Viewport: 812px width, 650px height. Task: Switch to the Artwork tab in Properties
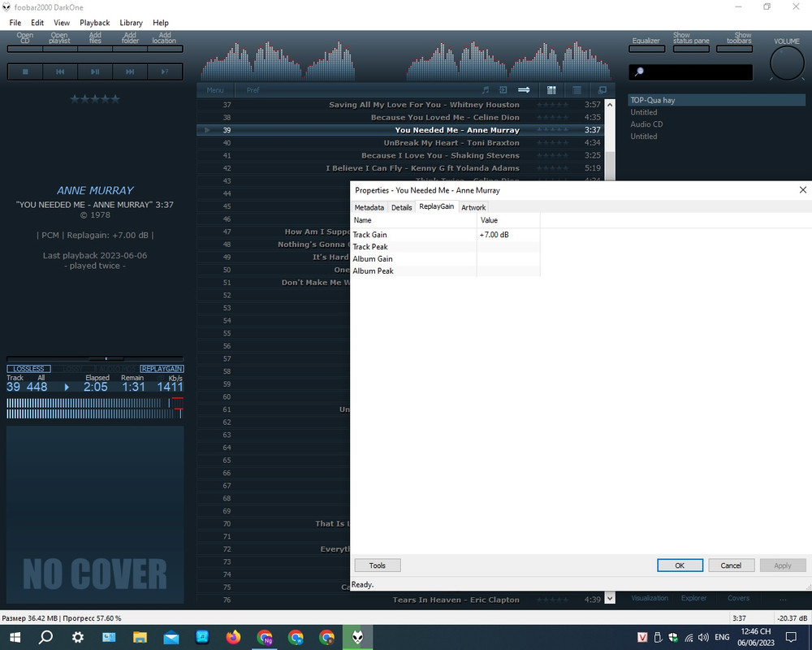point(473,207)
